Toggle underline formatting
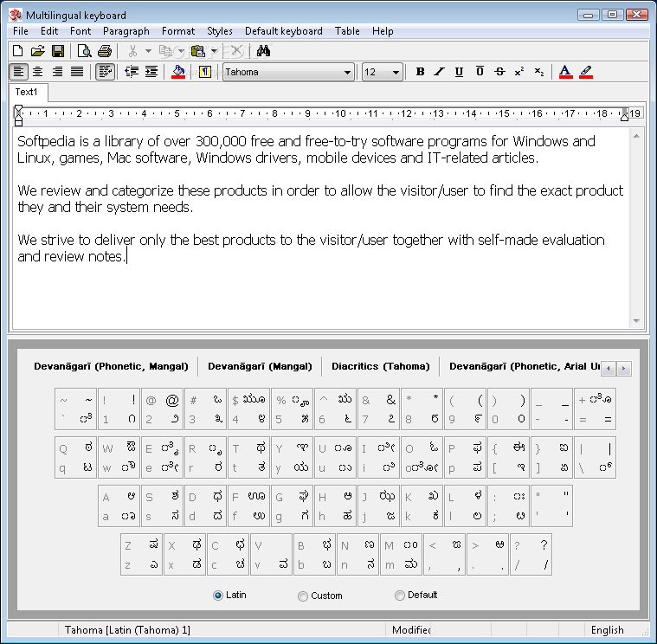 (460, 72)
